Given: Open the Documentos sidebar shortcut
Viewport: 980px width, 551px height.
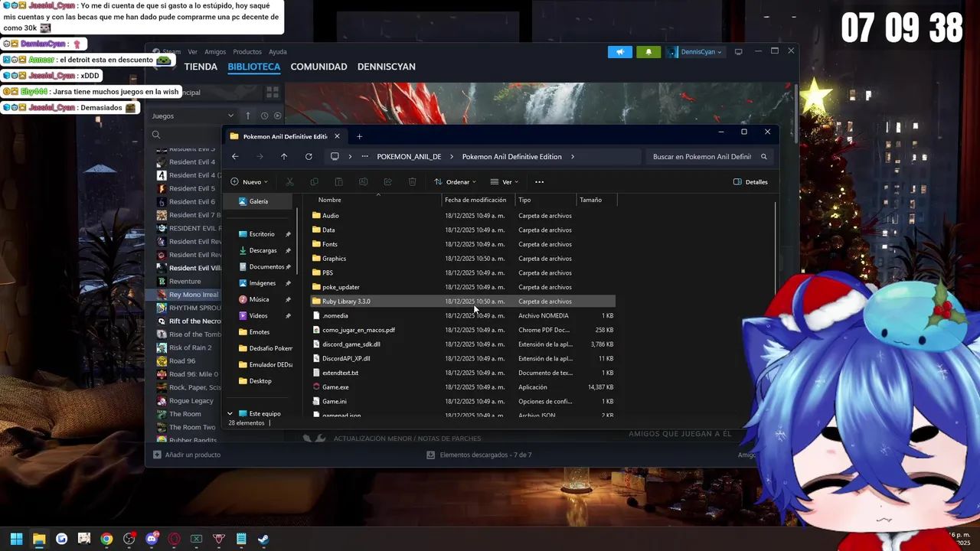Looking at the screenshot, I should click(x=265, y=266).
